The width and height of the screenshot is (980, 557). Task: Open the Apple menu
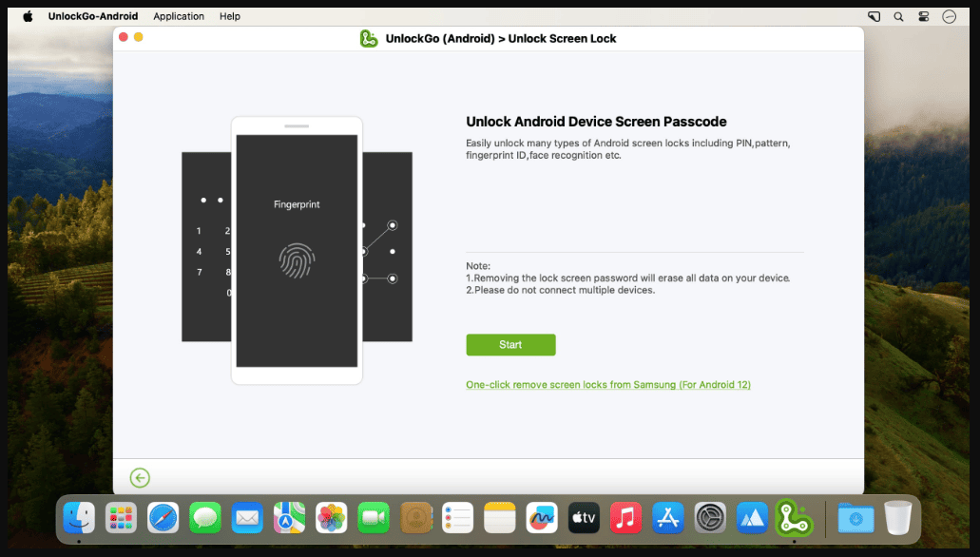coord(29,16)
